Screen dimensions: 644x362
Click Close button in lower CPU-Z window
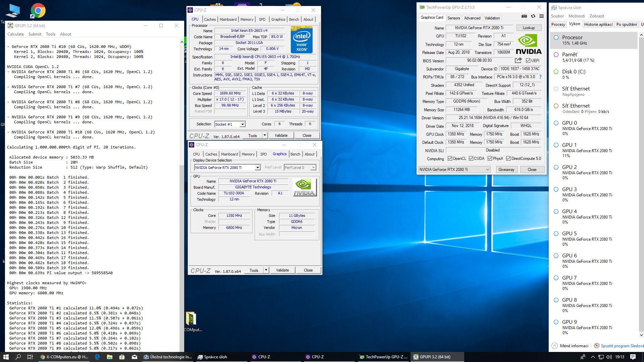pos(308,270)
